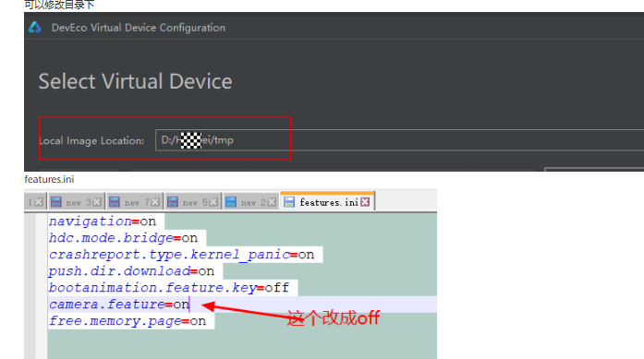
Task: Close the partially visible '1' tab
Action: 38,202
